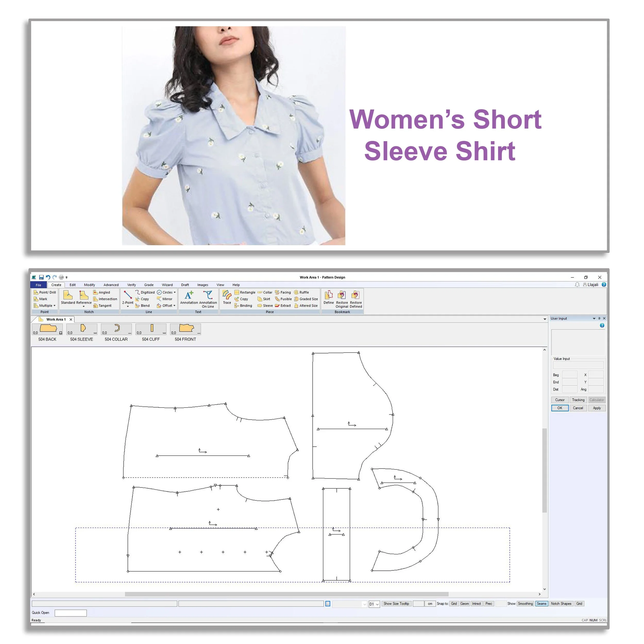Click the Graded Size tool

point(306,299)
